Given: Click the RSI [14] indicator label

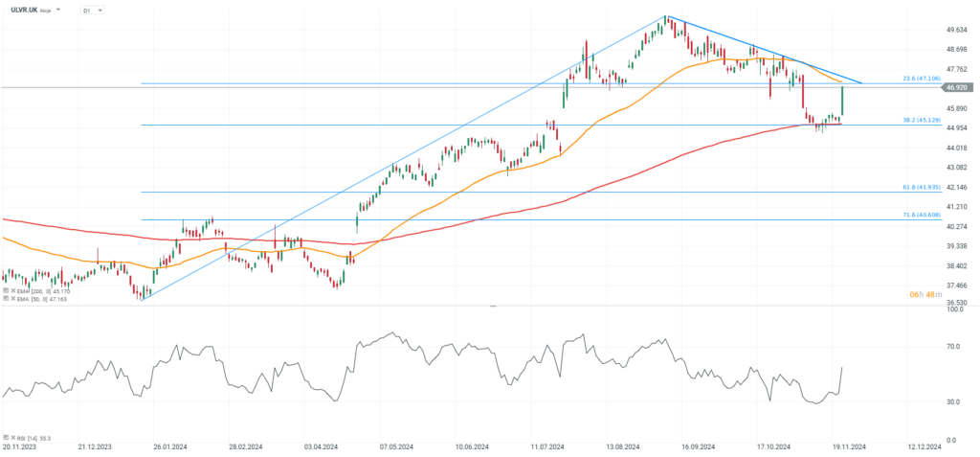Looking at the screenshot, I should [x=27, y=437].
